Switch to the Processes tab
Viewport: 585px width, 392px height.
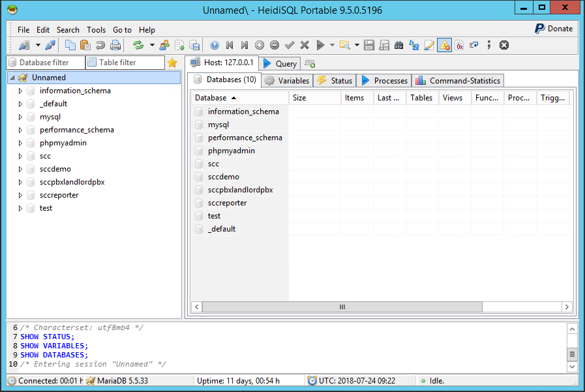[384, 81]
